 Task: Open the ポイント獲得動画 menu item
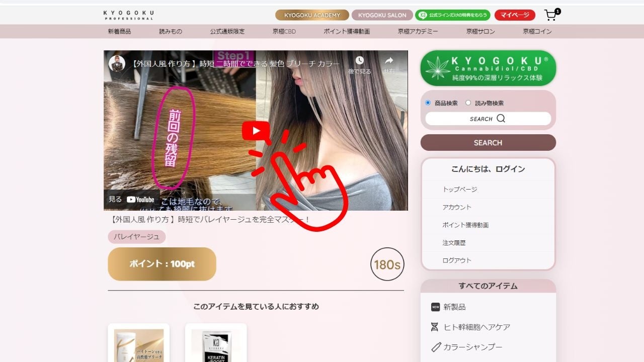coord(347,31)
